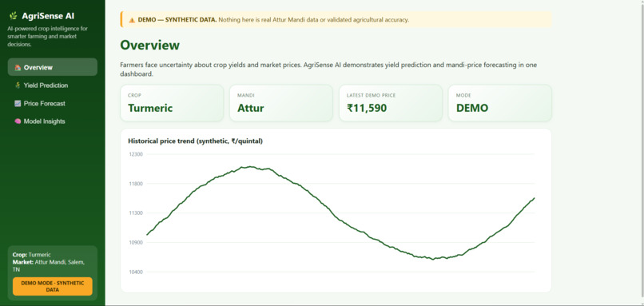The height and width of the screenshot is (306, 644).
Task: Click the Market: Attur Mandi, Salem, TN text
Action: coord(49,266)
